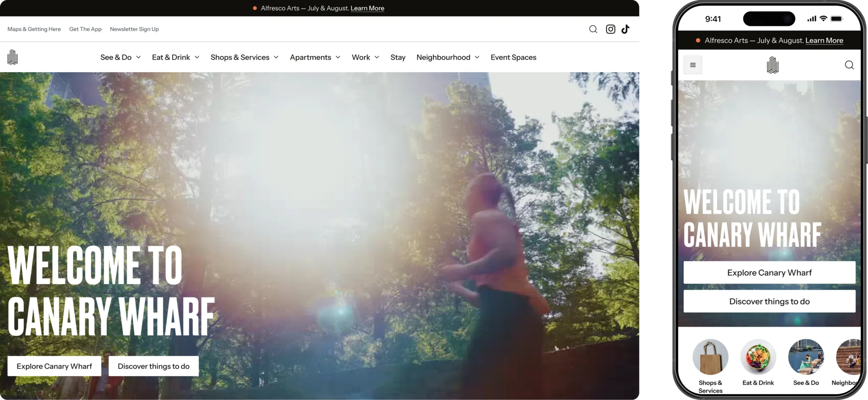This screenshot has width=868, height=400.
Task: Tap the Canary Wharf logo on the phone
Action: tap(773, 65)
